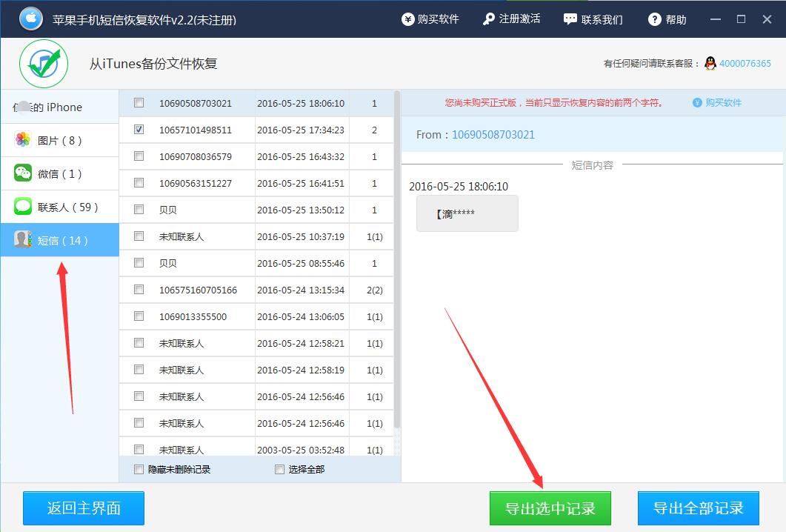Click the count 2(2) for 106575160705166

click(374, 290)
